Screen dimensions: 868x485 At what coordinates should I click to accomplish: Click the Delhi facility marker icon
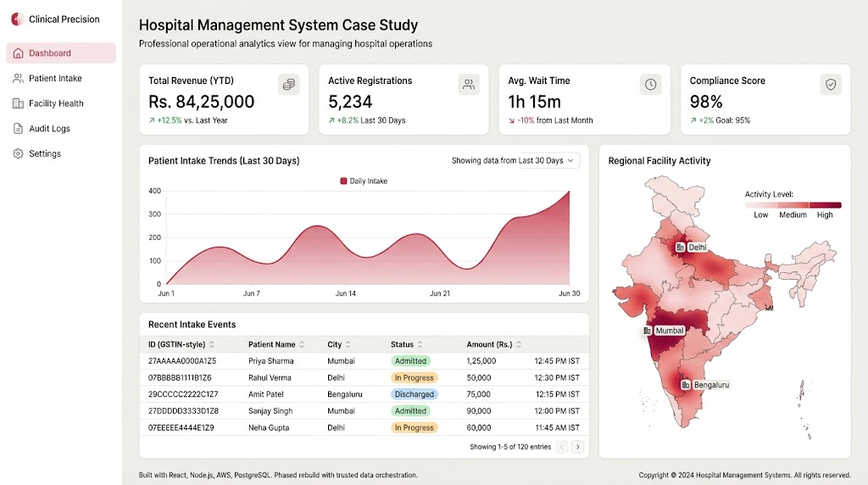[681, 247]
